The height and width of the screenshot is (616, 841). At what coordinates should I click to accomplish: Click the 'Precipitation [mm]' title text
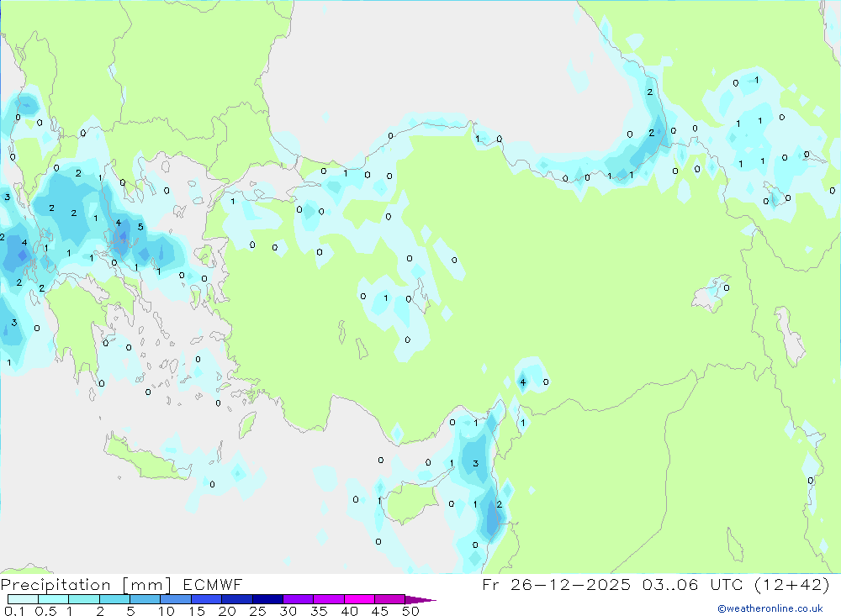87,585
